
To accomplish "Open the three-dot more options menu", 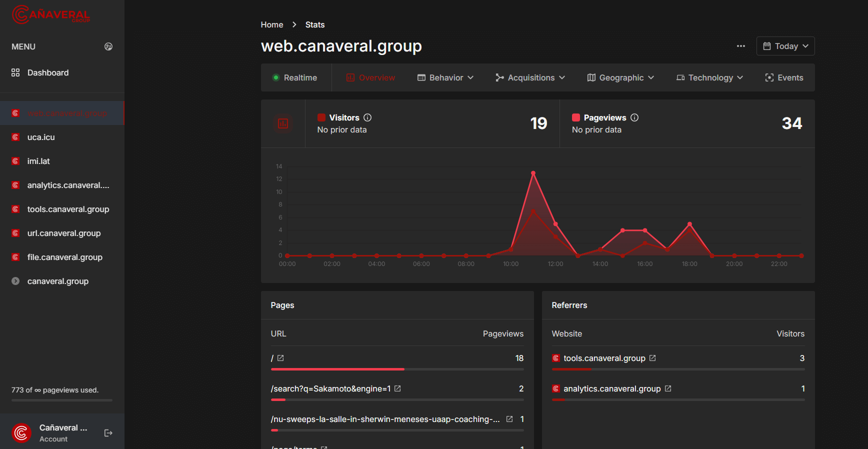I will [x=741, y=46].
